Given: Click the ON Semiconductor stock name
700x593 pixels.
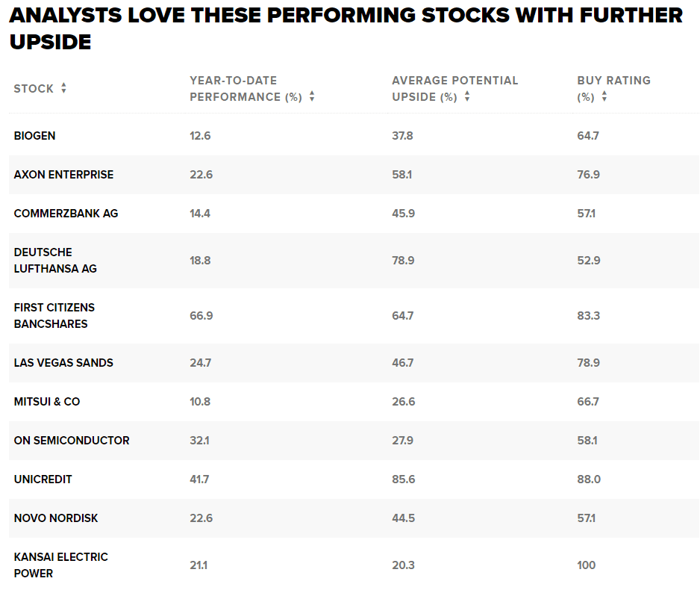Looking at the screenshot, I should pyautogui.click(x=72, y=441).
